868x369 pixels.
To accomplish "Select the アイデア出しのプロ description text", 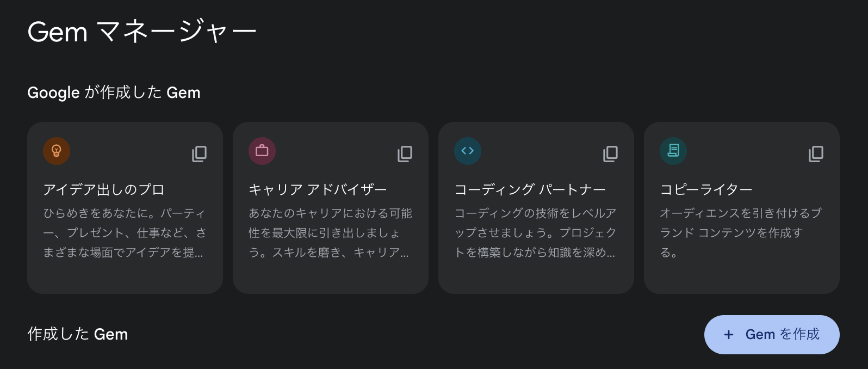I will pos(125,233).
